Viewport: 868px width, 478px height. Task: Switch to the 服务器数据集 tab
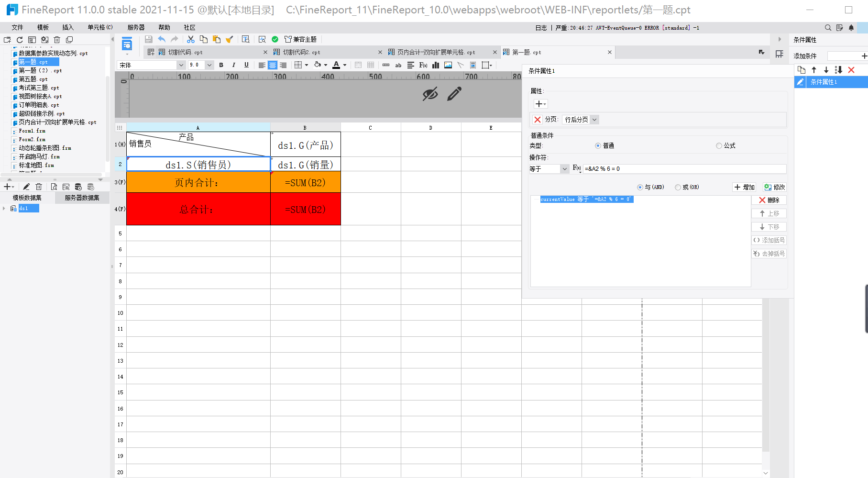82,198
